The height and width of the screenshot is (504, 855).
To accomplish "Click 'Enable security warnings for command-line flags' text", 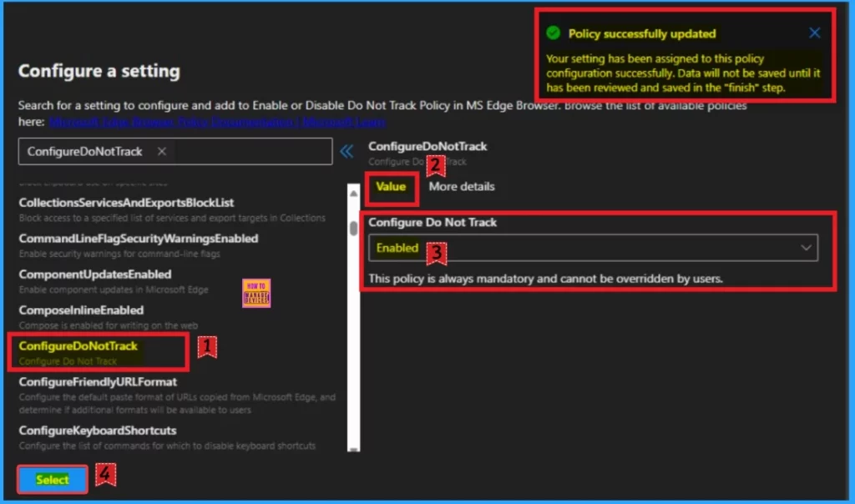I will [x=119, y=254].
